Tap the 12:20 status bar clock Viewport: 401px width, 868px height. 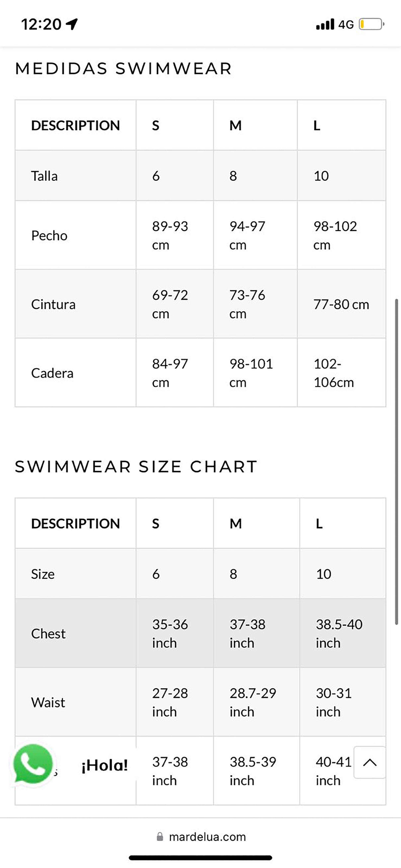[x=41, y=24]
